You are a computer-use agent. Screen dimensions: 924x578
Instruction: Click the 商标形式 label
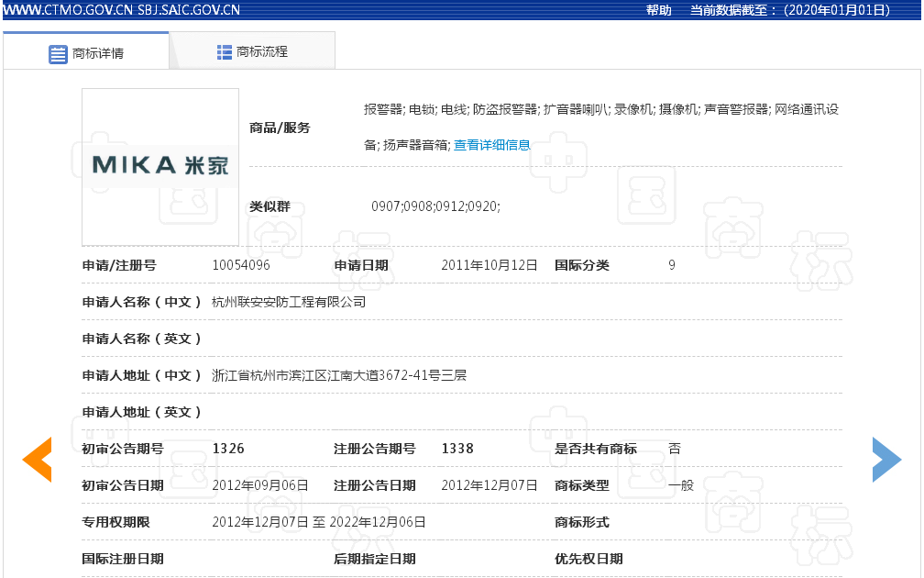click(581, 522)
